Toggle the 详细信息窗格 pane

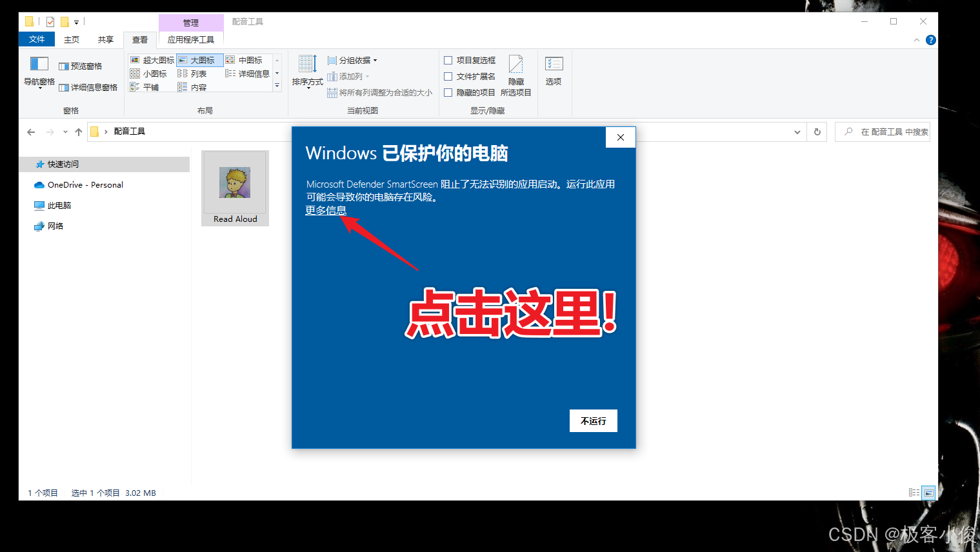(x=88, y=87)
